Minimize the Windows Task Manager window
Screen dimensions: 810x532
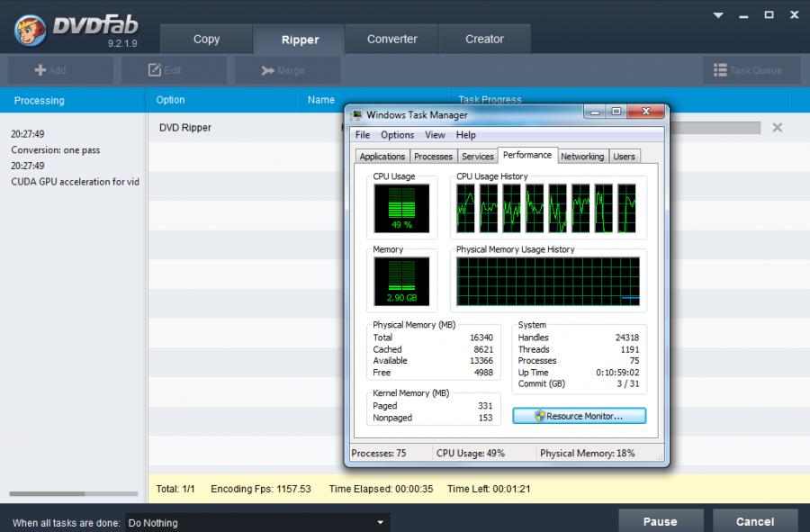coord(595,112)
